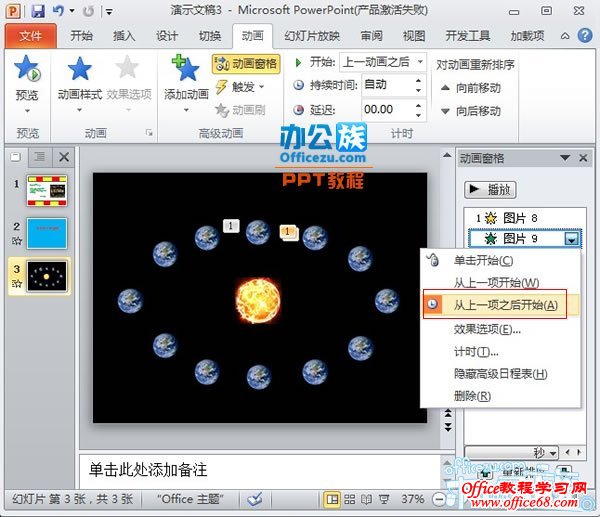Click the notes field 单击此处添加备注
The image size is (600, 517).
(x=150, y=468)
